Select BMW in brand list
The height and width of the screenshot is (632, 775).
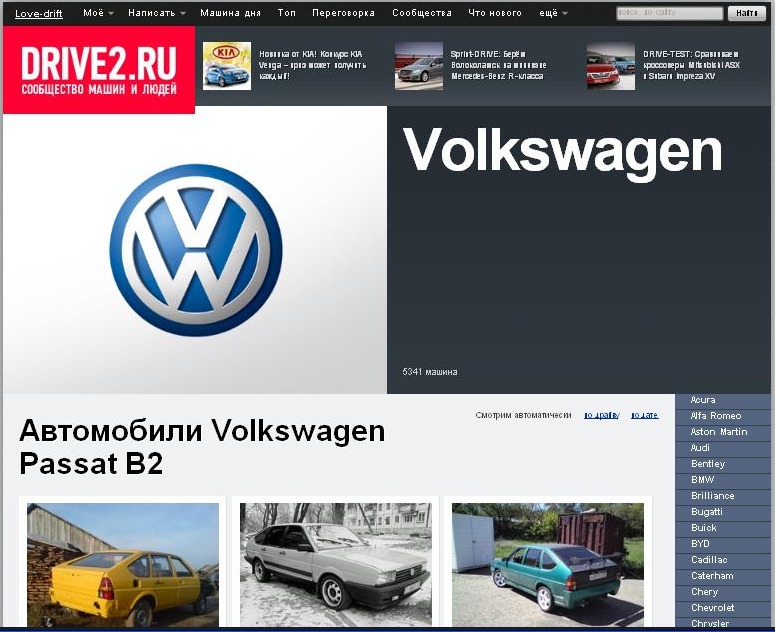coord(702,480)
